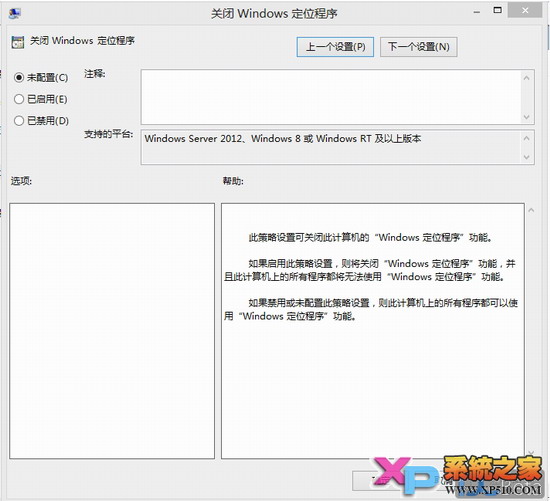Click the 选项: label
The height and width of the screenshot is (501, 550).
pos(21,181)
